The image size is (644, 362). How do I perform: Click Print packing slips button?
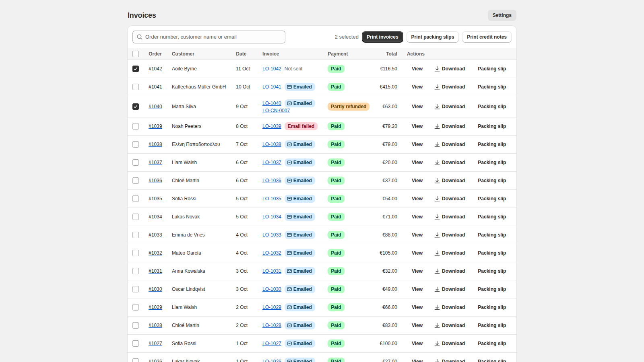tap(433, 37)
